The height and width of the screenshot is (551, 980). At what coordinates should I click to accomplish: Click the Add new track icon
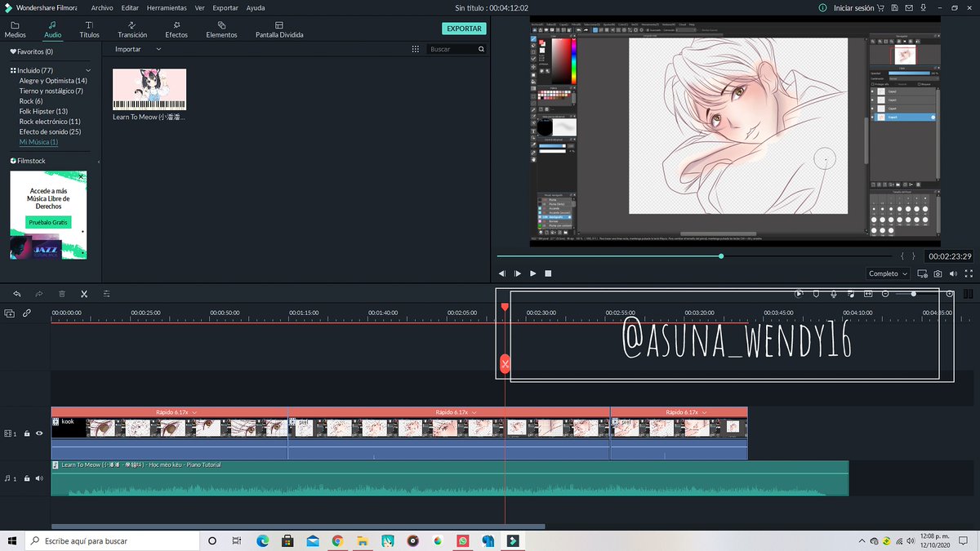[x=10, y=313]
